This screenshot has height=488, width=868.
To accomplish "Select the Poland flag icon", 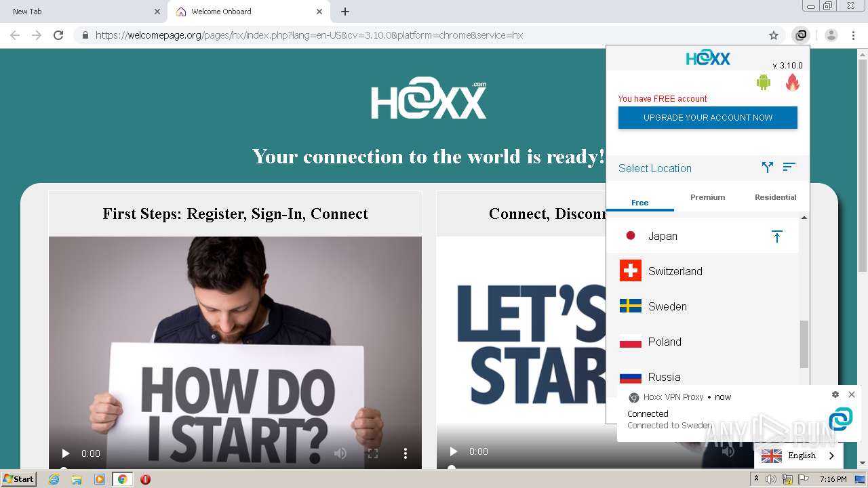I will tap(631, 342).
